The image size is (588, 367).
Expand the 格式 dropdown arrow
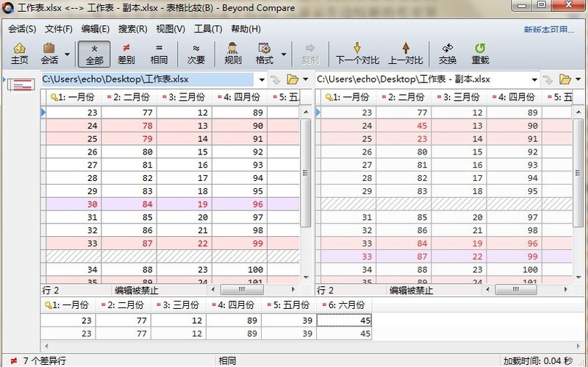[x=284, y=54]
